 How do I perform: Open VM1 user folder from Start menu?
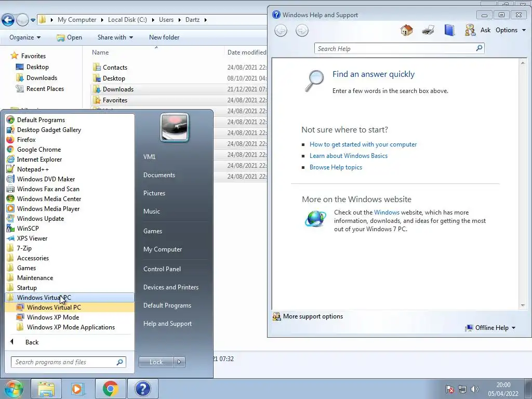(149, 156)
